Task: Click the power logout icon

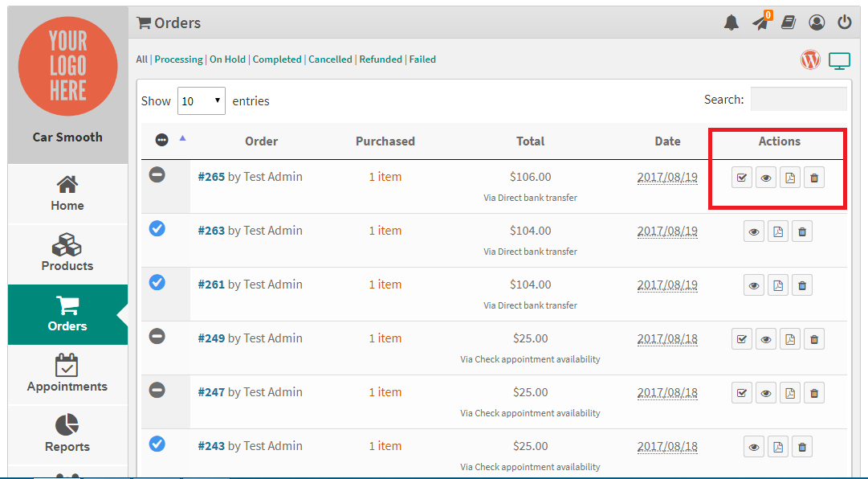Action: coord(844,23)
